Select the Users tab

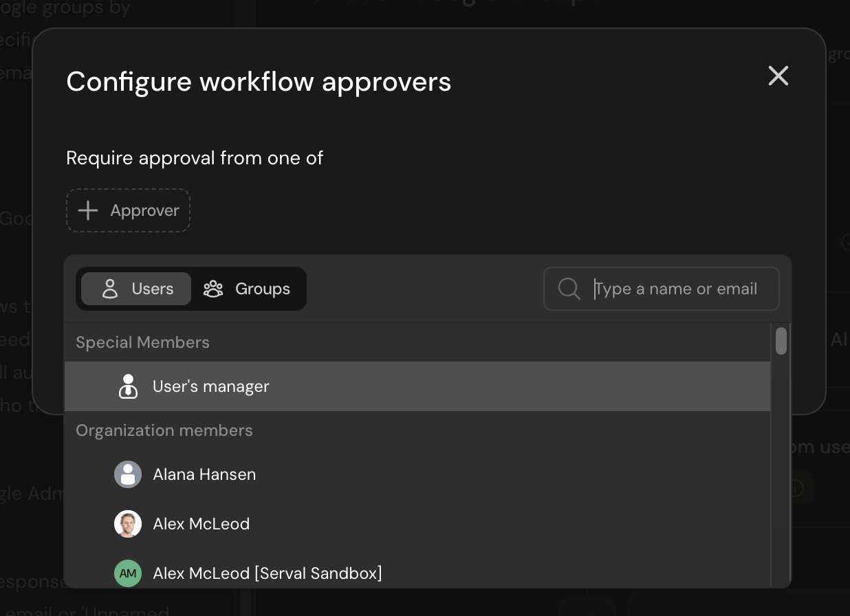(135, 289)
